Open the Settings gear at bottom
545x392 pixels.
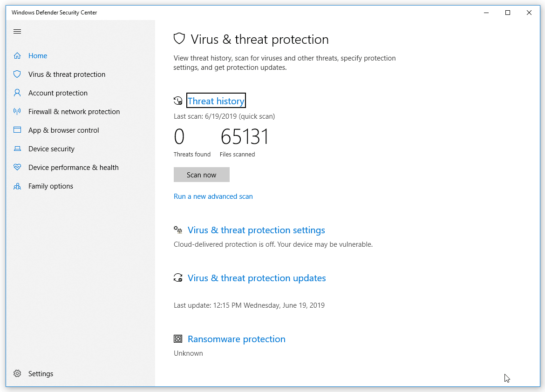click(17, 373)
